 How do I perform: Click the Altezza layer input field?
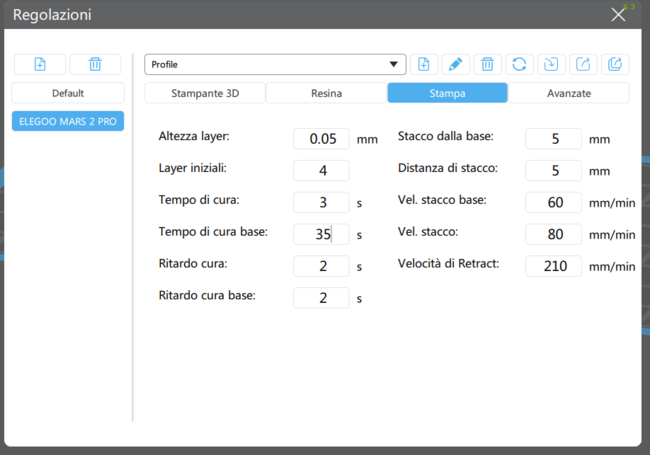tap(321, 139)
